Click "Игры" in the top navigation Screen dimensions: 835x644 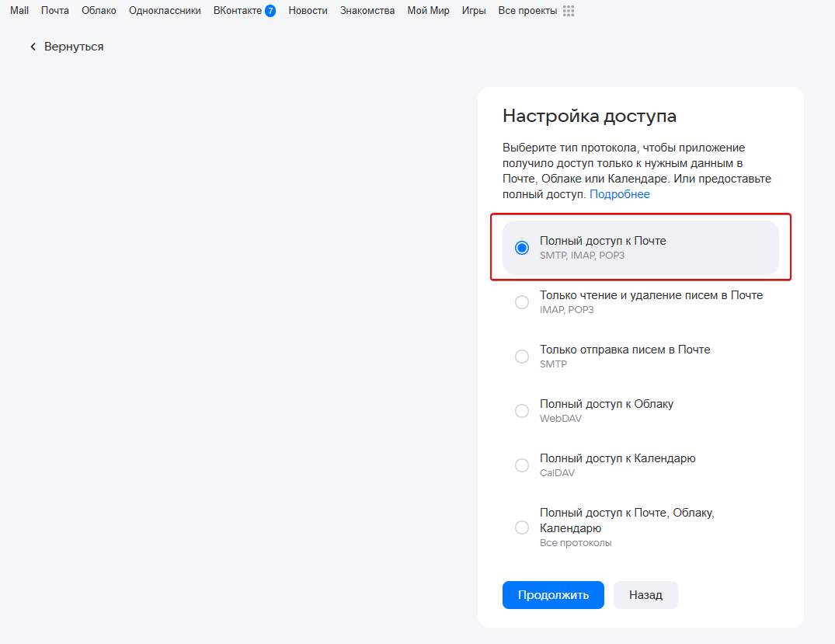point(474,11)
